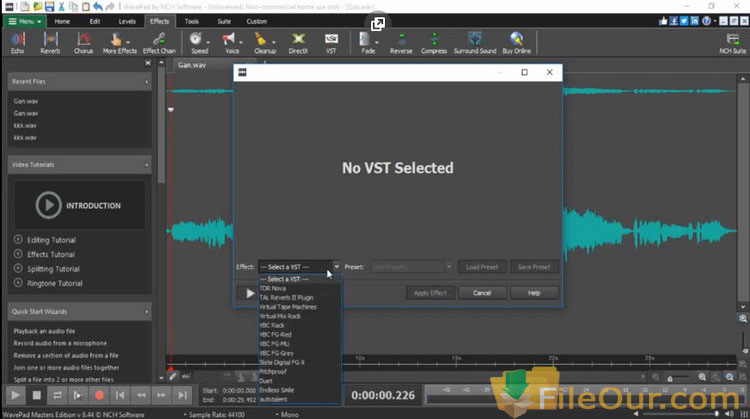Apply the Echo effect from toolbar

[x=18, y=43]
